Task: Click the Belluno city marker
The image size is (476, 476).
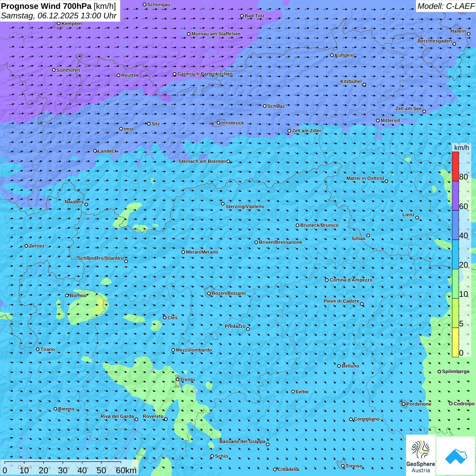Action: (339, 366)
